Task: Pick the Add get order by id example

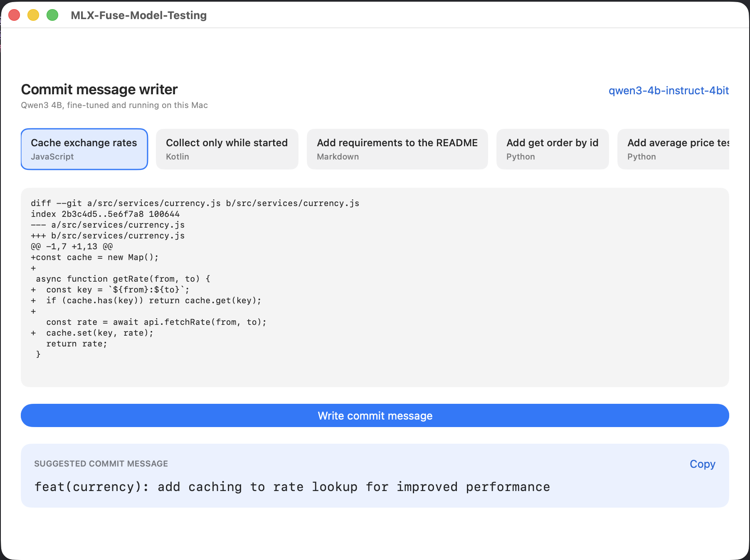Action: pos(553,149)
